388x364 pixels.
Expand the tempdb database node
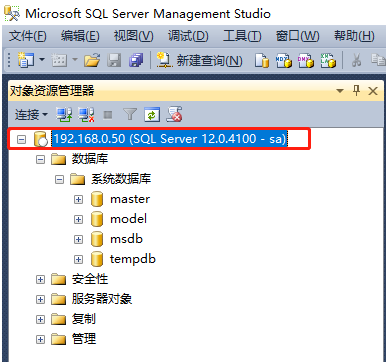click(78, 259)
